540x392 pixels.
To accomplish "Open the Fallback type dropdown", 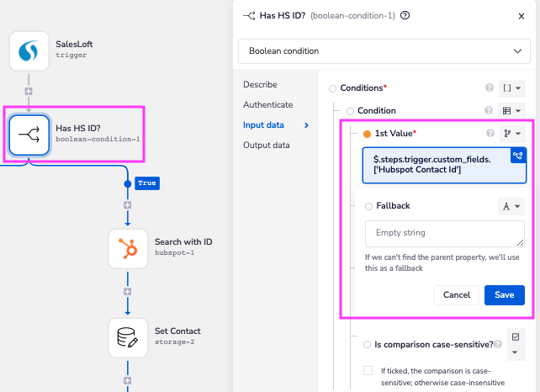I will pos(511,206).
